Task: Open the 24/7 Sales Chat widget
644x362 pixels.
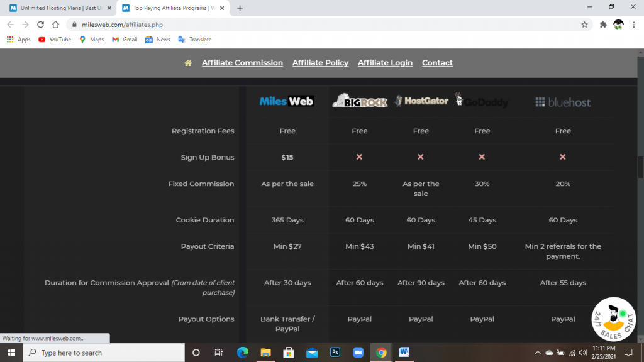Action: (x=613, y=321)
